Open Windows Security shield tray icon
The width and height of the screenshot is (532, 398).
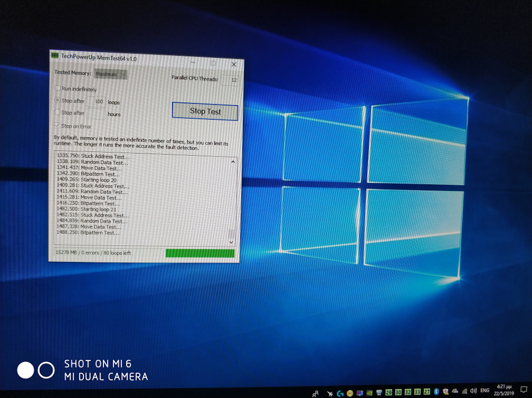point(446,391)
